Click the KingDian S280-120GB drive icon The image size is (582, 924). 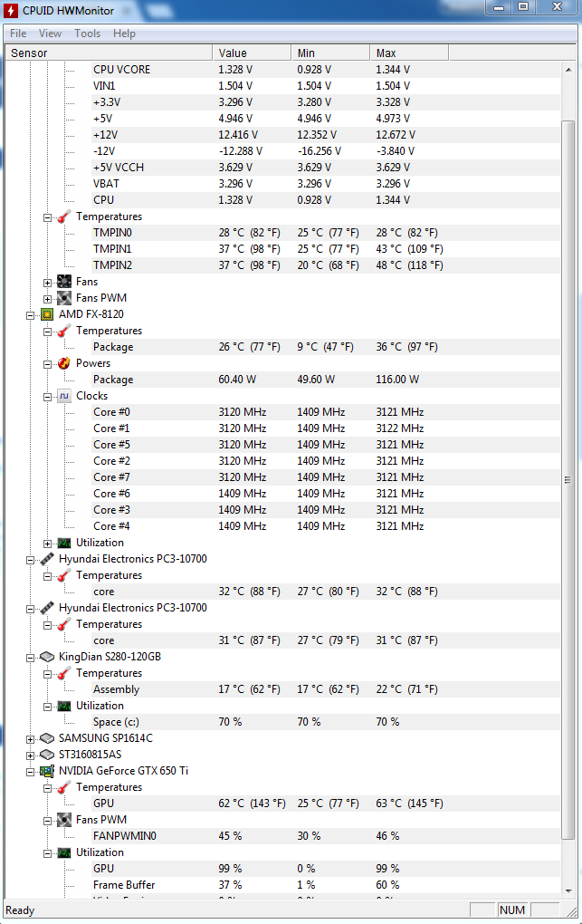click(x=47, y=657)
